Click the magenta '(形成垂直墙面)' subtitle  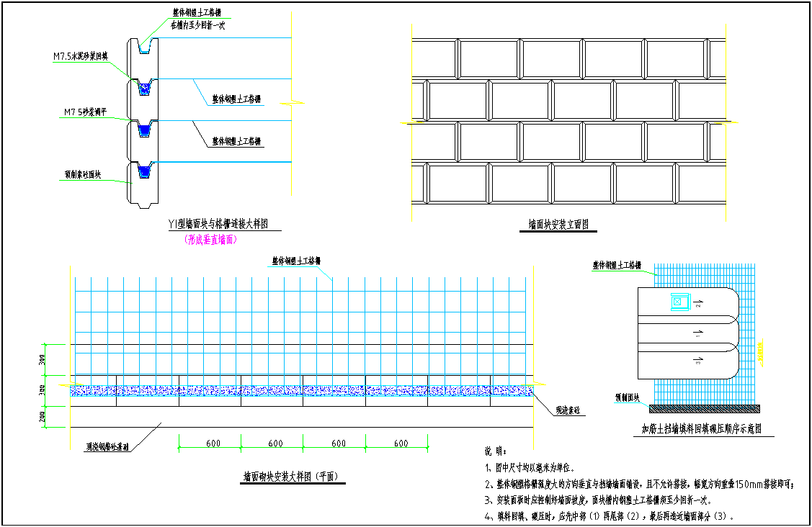coord(211,240)
